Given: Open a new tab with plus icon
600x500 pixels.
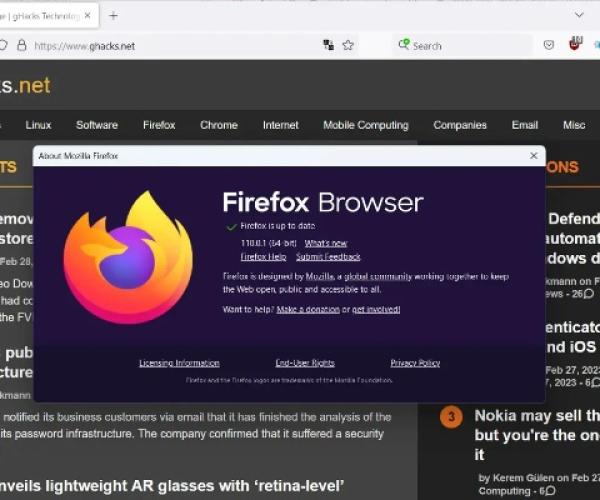Looking at the screenshot, I should 113,16.
